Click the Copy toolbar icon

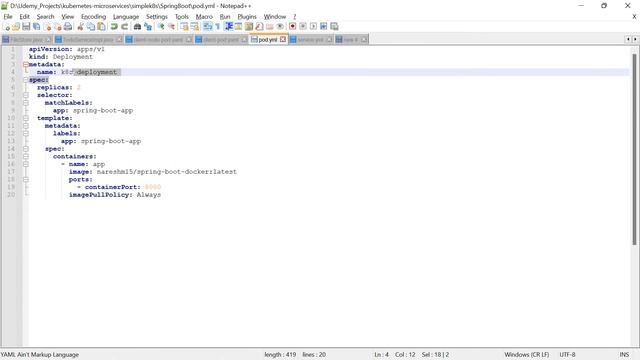(x=90, y=27)
